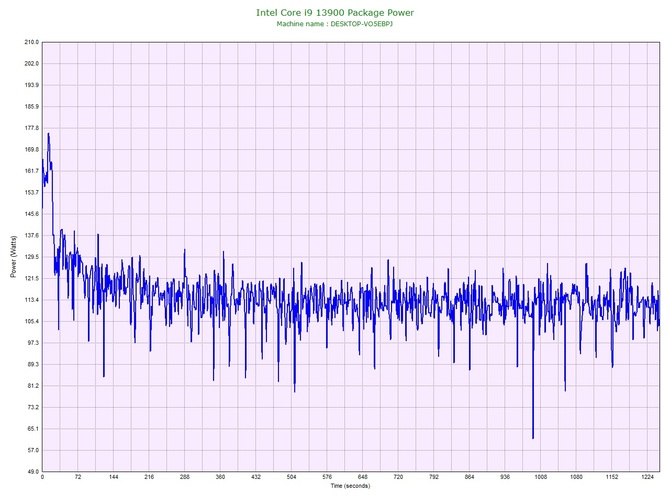Click the 72 tick on the time axis
Image resolution: width=670 pixels, height=503 pixels.
(x=78, y=477)
